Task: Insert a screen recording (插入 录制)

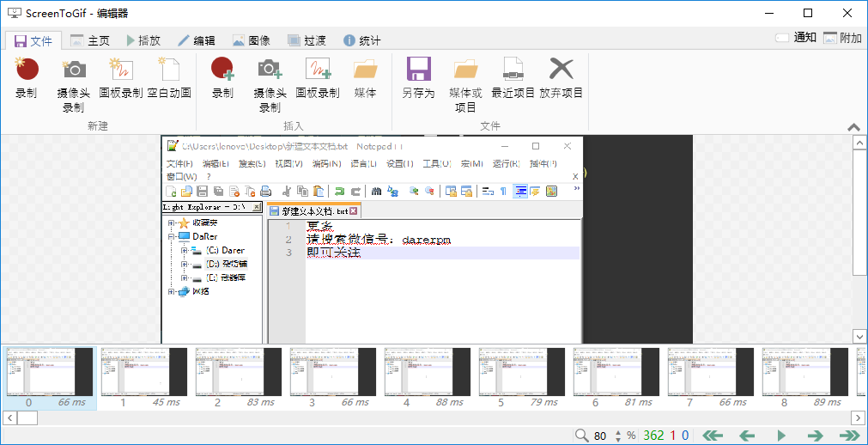Action: click(x=222, y=79)
